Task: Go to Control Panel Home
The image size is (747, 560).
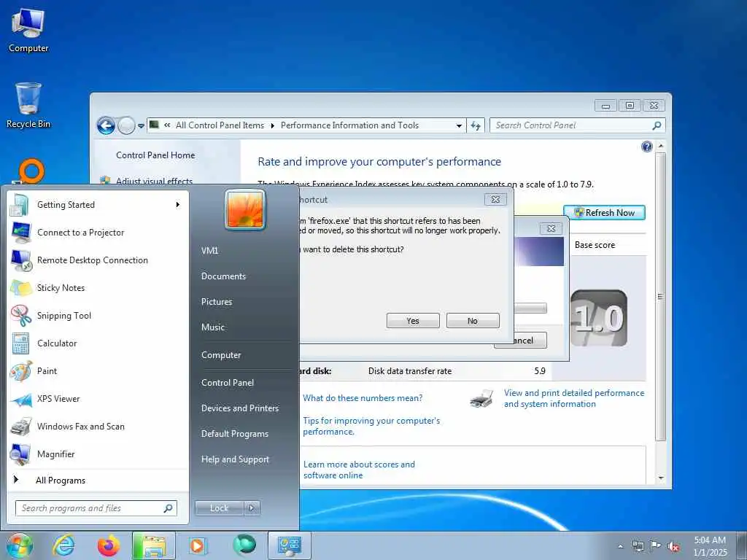Action: click(155, 155)
